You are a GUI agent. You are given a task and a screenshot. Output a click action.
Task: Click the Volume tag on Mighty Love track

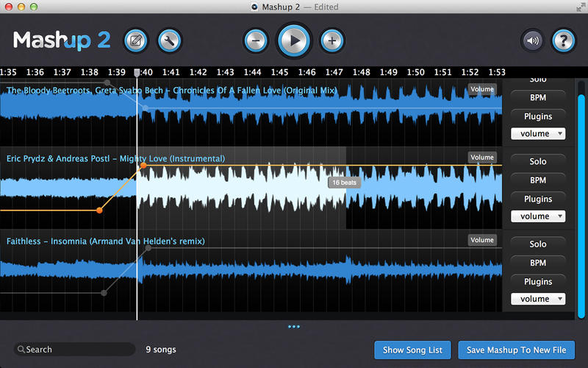[x=482, y=158]
